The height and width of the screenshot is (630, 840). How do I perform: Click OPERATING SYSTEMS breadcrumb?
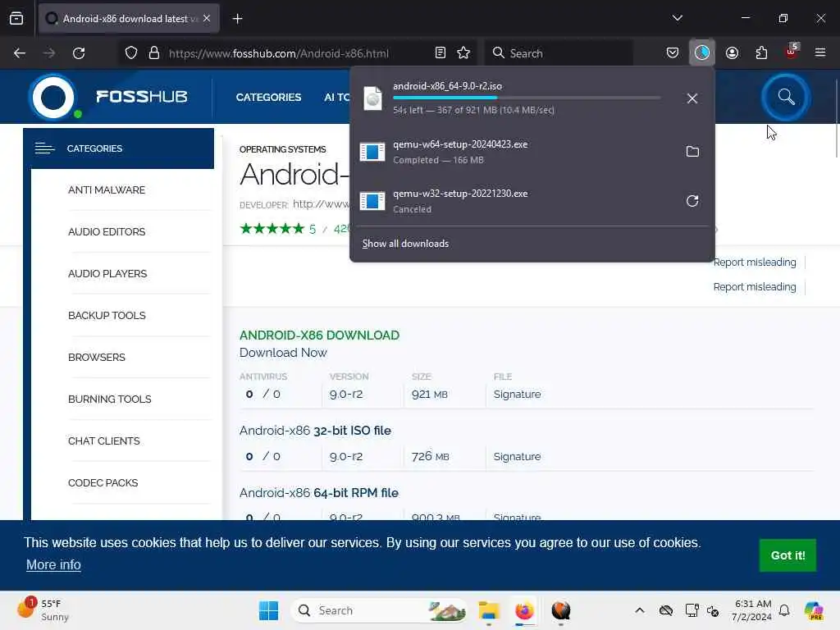(x=282, y=149)
